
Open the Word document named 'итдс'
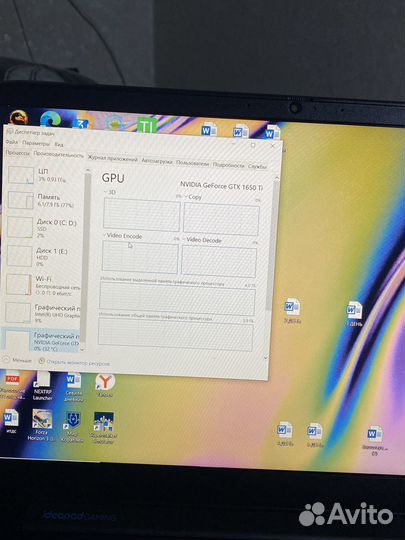click(x=11, y=421)
